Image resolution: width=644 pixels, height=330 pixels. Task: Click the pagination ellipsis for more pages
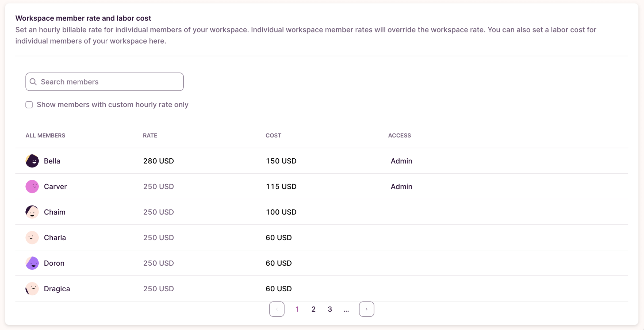click(346, 310)
